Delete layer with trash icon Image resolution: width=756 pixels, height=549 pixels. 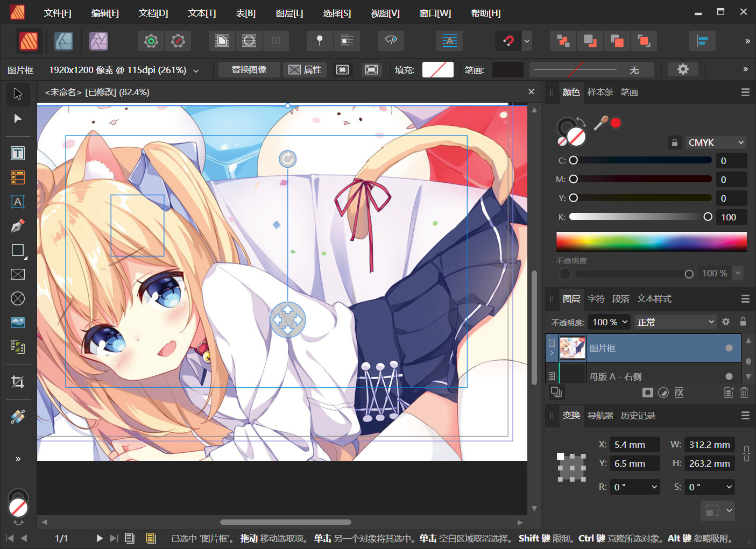[x=744, y=393]
